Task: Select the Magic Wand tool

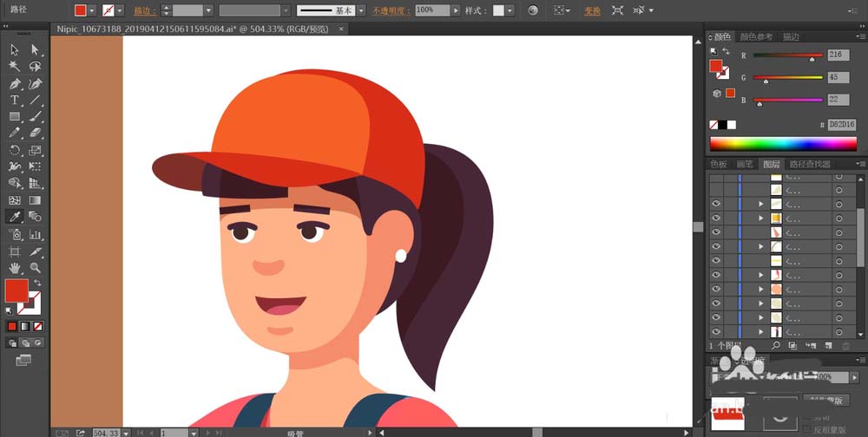Action: click(15, 67)
